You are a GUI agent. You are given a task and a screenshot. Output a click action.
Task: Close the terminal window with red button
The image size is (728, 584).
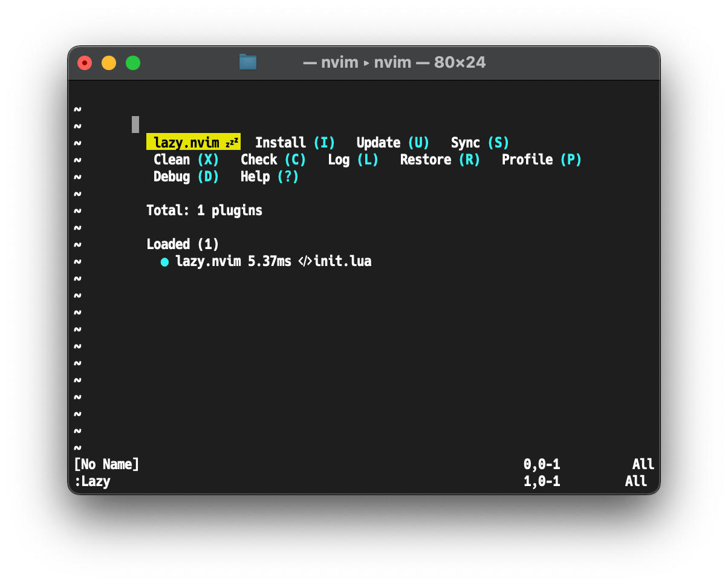point(85,62)
